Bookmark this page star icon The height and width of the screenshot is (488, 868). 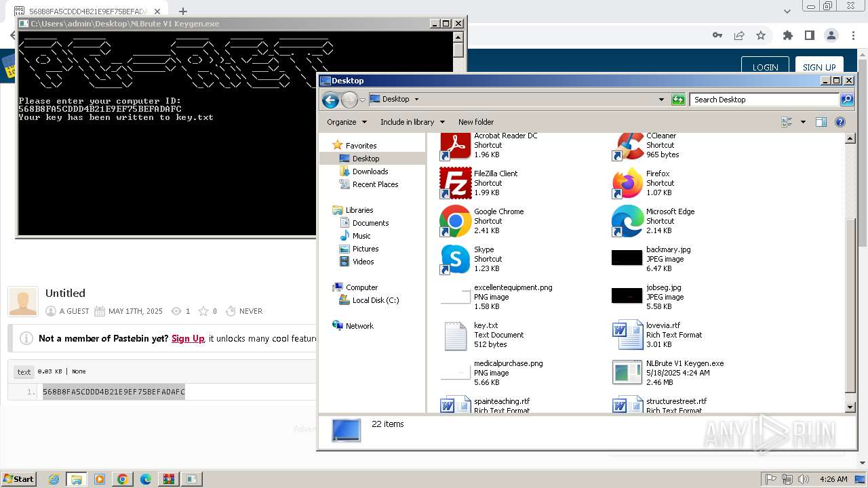click(761, 35)
